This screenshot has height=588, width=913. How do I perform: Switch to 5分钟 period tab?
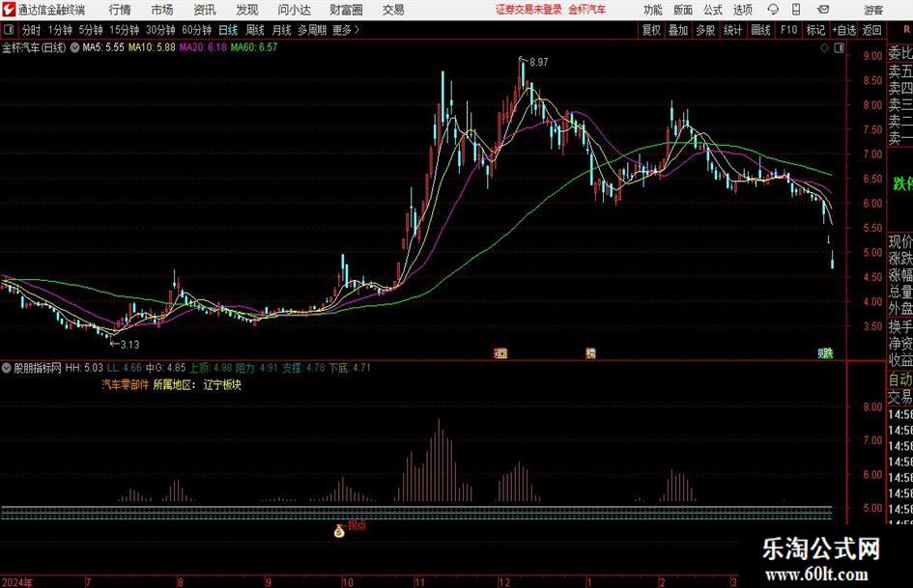[91, 30]
